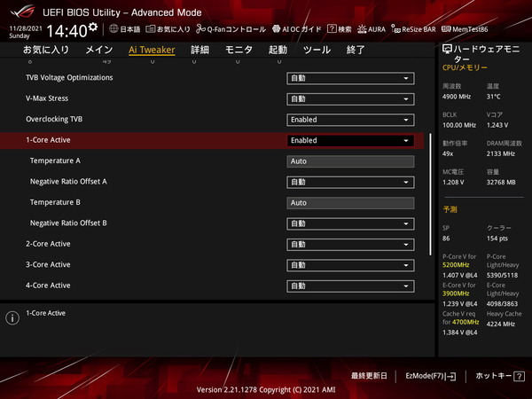Image resolution: width=532 pixels, height=399 pixels.
Task: Open TVB Voltage Optimizations dropdown
Action: click(x=350, y=78)
